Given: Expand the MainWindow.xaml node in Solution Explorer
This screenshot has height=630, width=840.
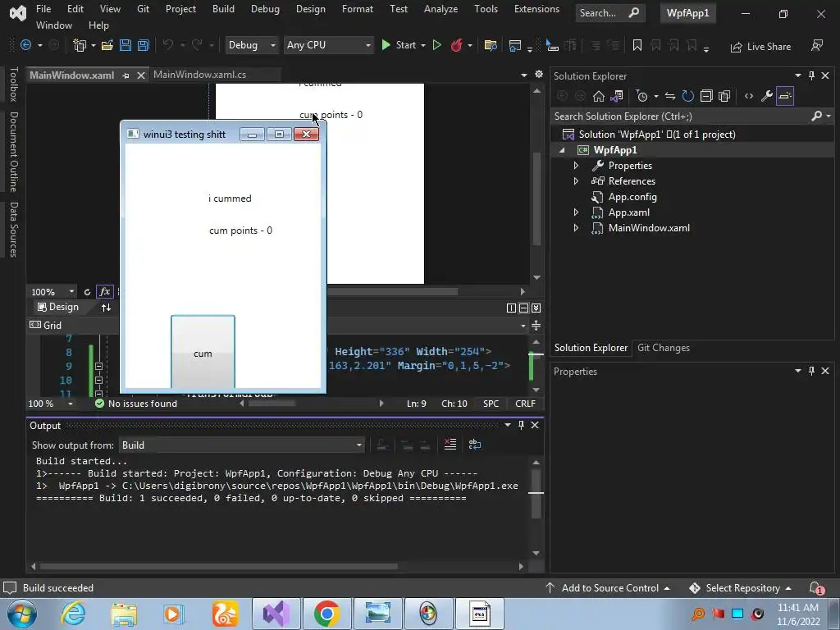Looking at the screenshot, I should 576,228.
